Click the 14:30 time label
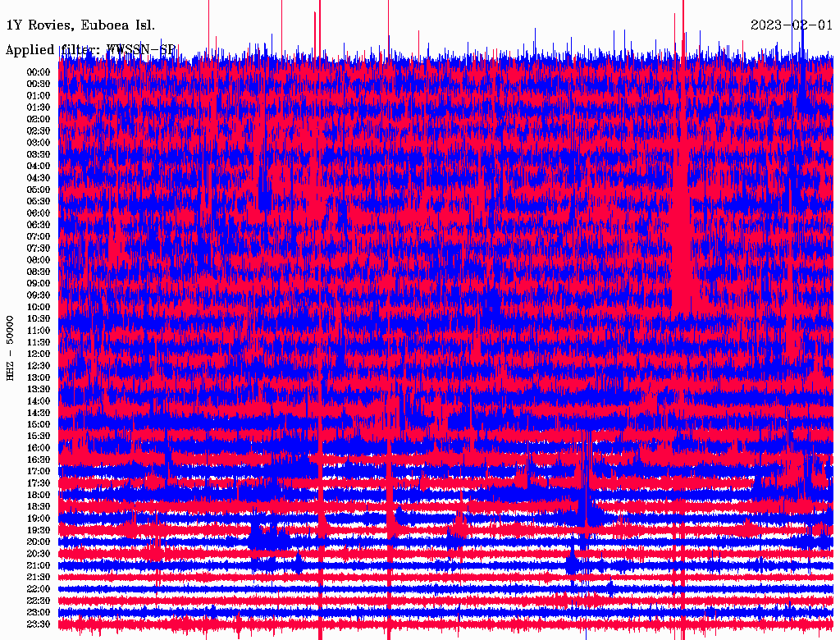The height and width of the screenshot is (640, 840). (39, 414)
